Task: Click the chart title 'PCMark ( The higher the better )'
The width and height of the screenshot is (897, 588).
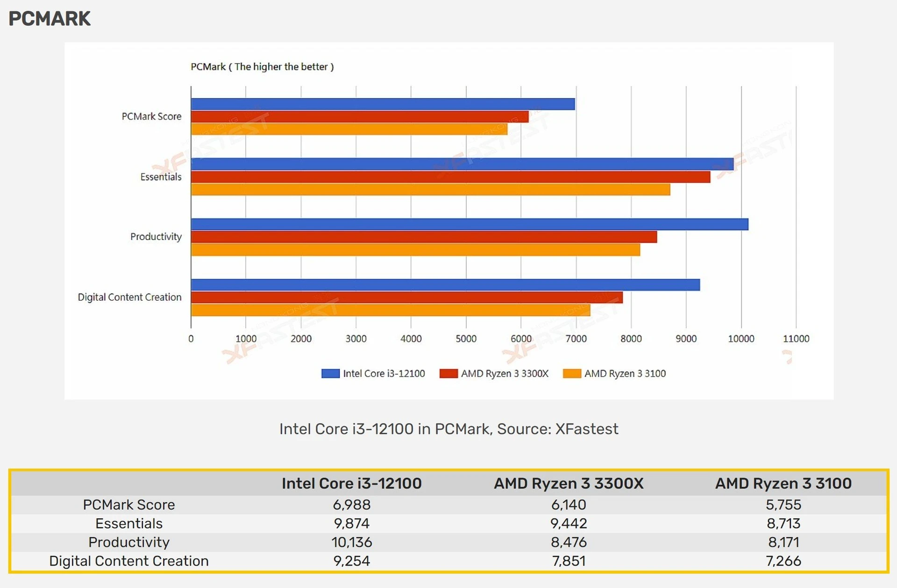Action: click(262, 67)
